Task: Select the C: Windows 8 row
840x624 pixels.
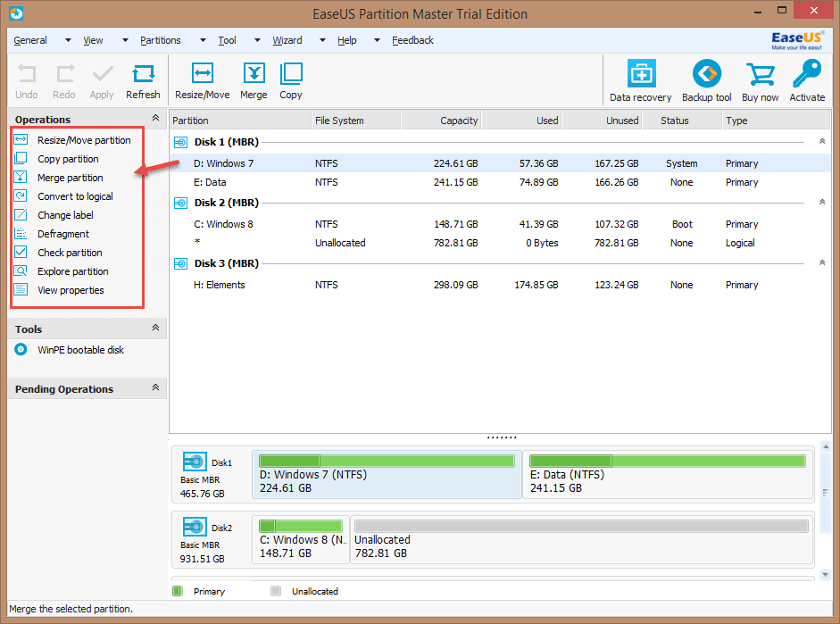Action: pyautogui.click(x=501, y=224)
